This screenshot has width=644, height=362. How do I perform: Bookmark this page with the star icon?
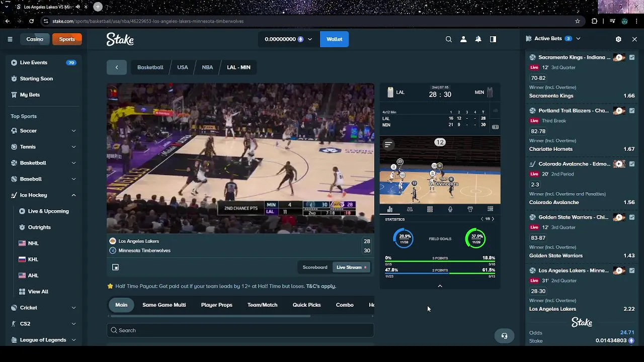coord(578,21)
